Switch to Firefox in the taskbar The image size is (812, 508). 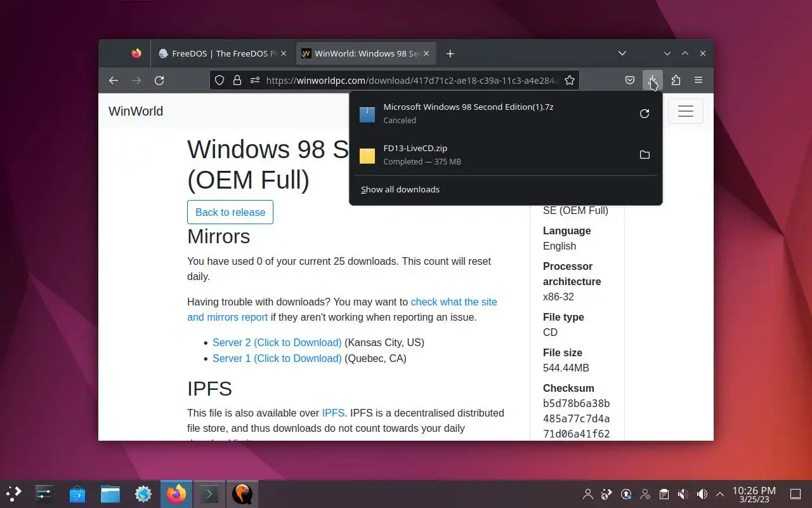[176, 493]
